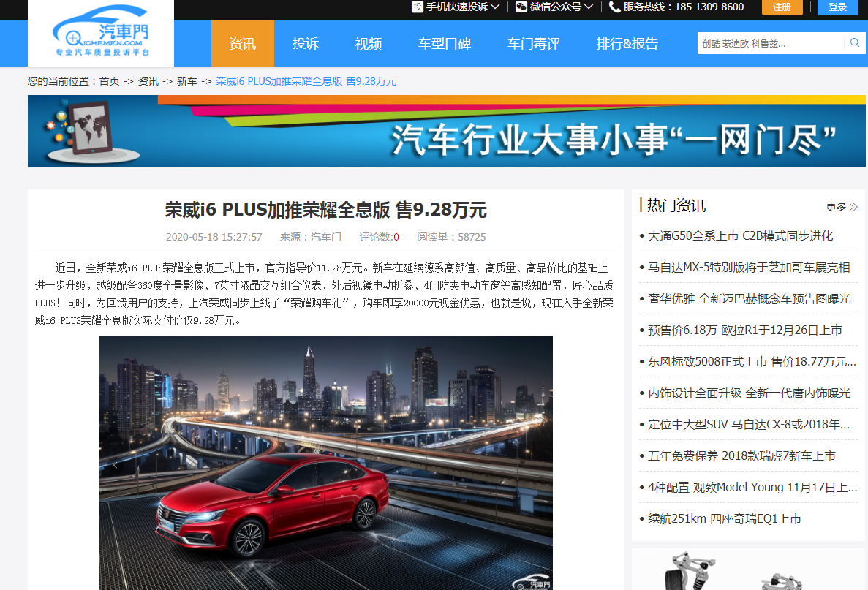The image size is (868, 590).
Task: Go to 车型口碑 tab
Action: [445, 43]
